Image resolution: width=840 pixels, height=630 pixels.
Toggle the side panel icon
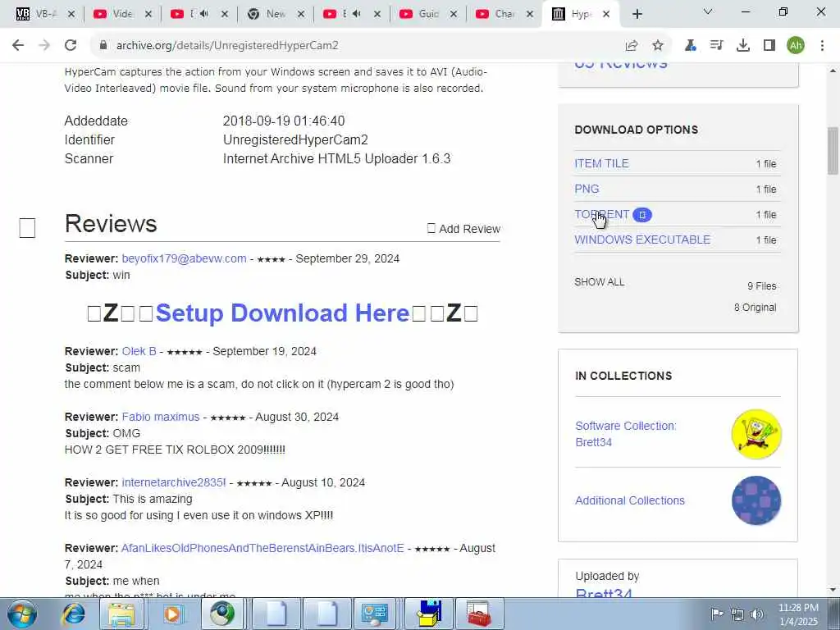(769, 46)
